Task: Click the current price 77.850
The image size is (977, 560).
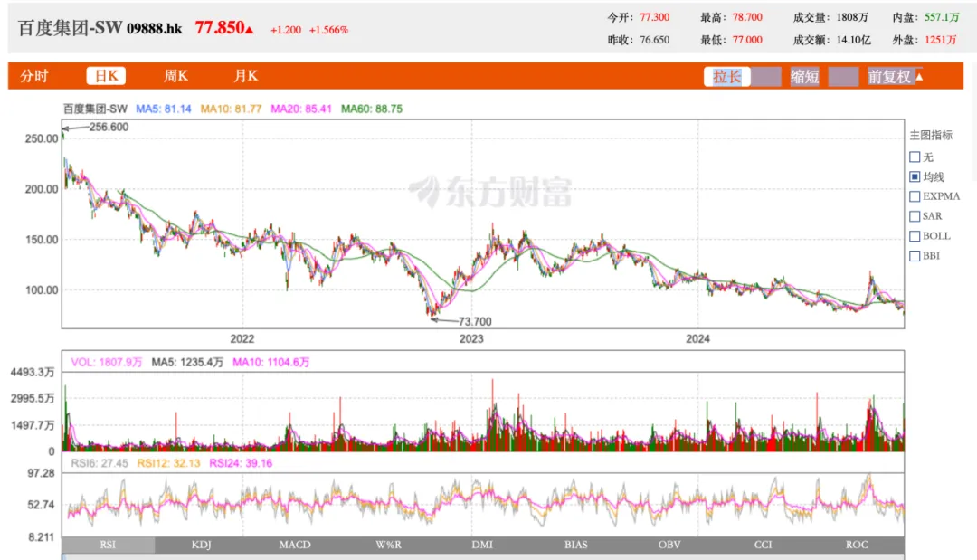Action: 219,28
